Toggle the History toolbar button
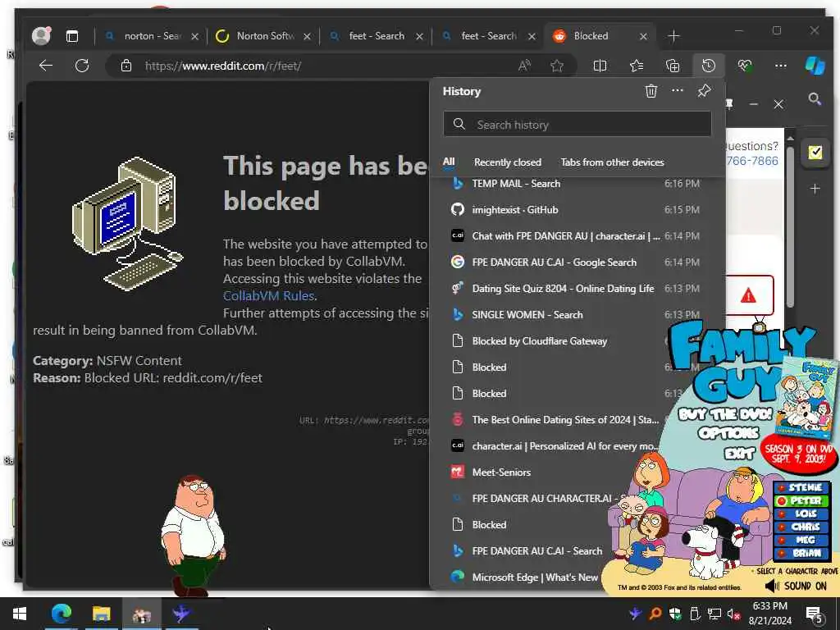Image resolution: width=840 pixels, height=630 pixels. [x=708, y=66]
